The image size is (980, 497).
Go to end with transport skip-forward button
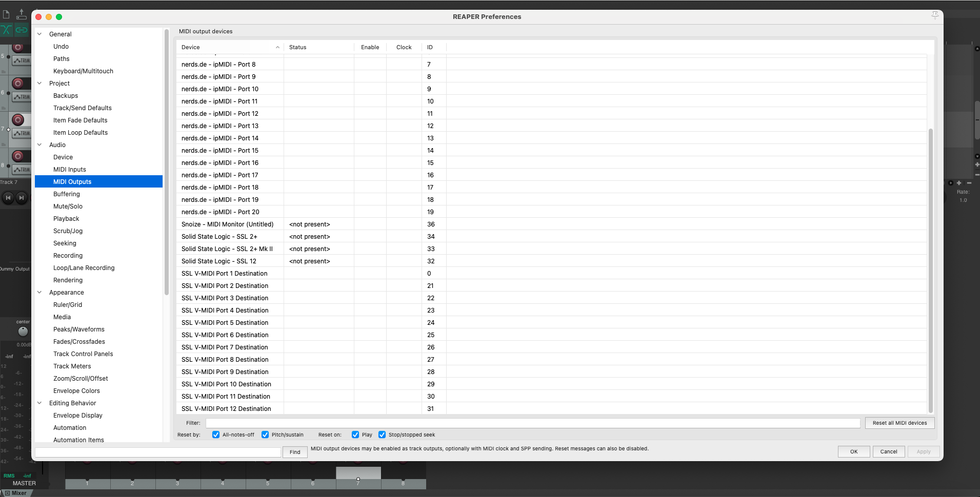(21, 198)
